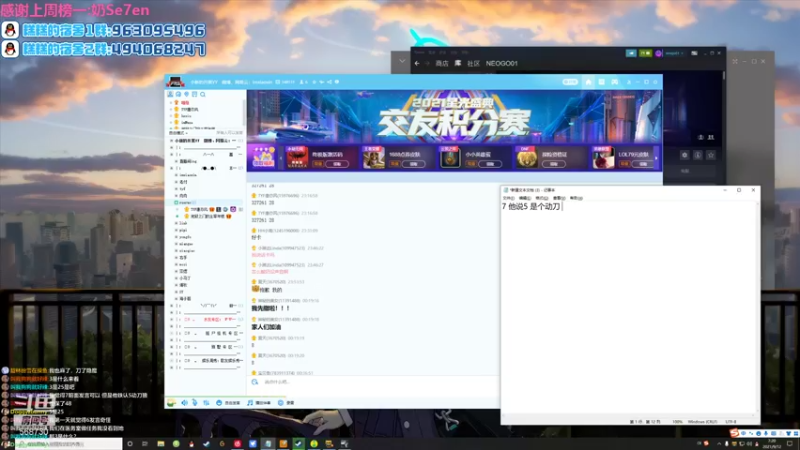The image size is (800, 450).
Task: Open 社区 tab in Steam
Action: click(473, 63)
